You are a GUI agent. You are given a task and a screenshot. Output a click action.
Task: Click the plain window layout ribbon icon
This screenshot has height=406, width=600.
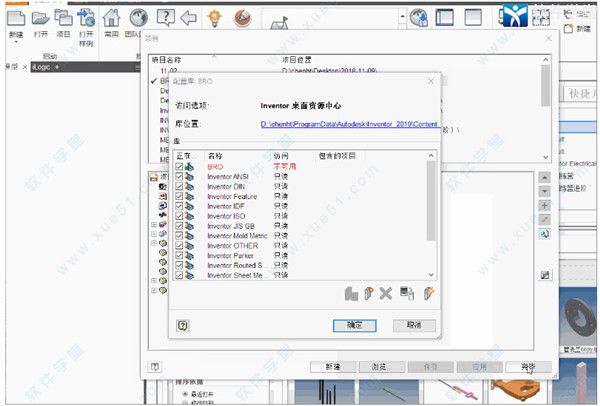(473, 17)
